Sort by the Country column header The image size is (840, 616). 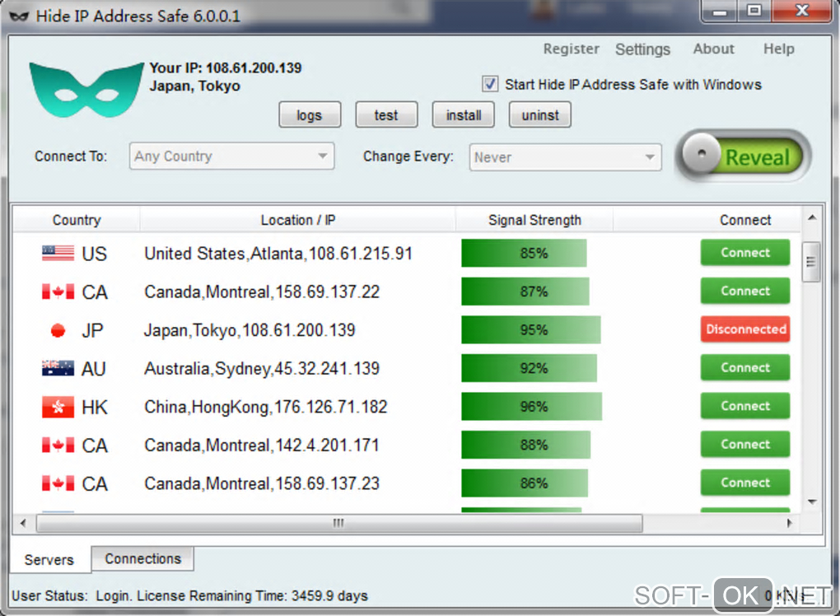(76, 220)
